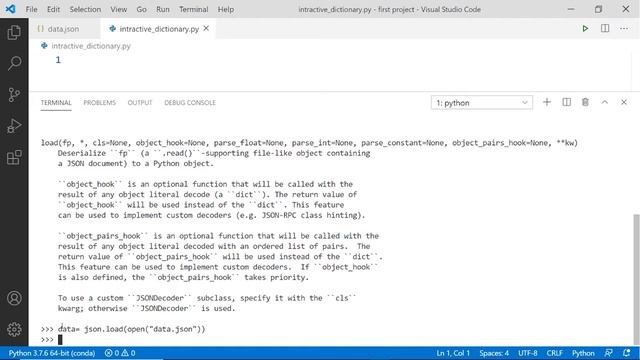Open the Explorer view in activity bar
Screen dimensions: 640x360
pyautogui.click(x=14, y=32)
